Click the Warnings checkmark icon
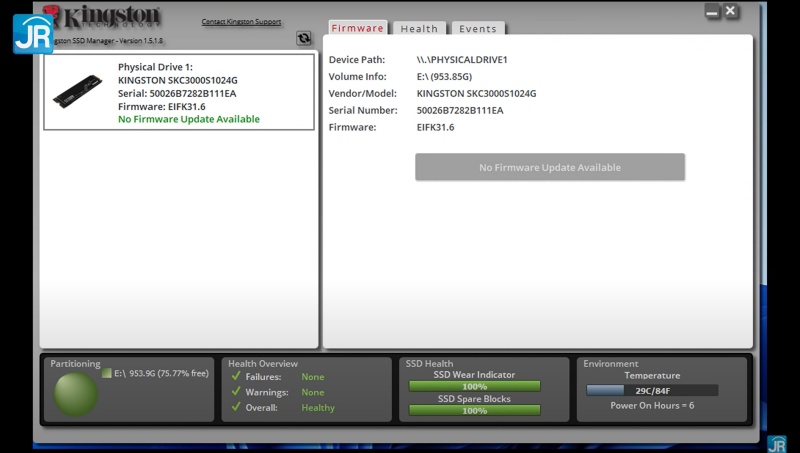Viewport: 800px width, 453px height. [236, 392]
